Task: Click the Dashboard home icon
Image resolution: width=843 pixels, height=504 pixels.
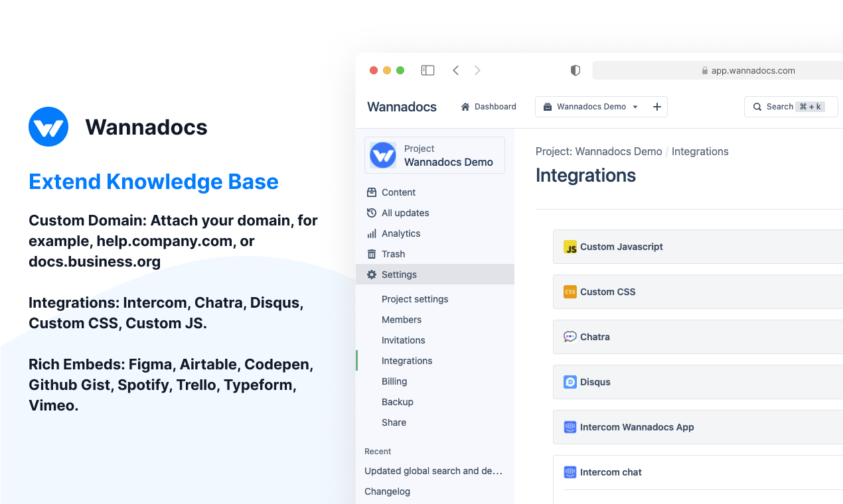Action: click(x=465, y=107)
